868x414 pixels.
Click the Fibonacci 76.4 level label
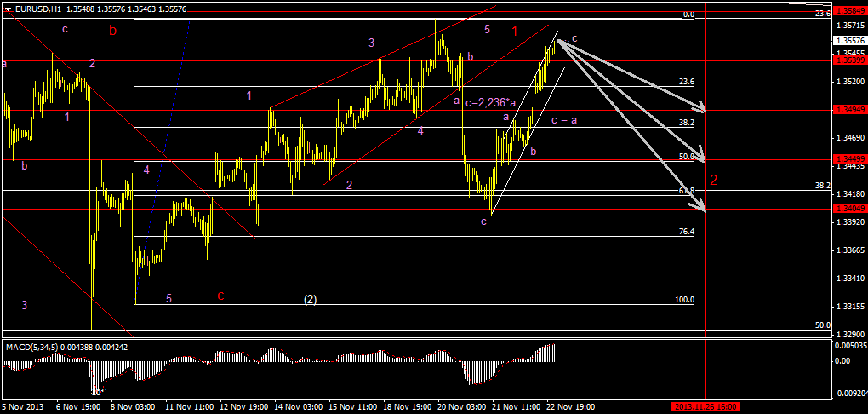click(x=687, y=232)
